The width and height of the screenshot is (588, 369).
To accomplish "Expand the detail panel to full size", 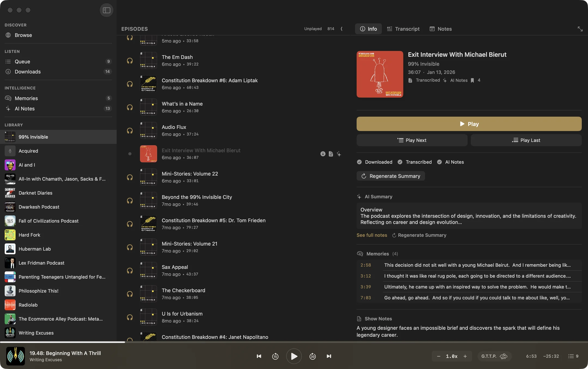I will 580,29.
